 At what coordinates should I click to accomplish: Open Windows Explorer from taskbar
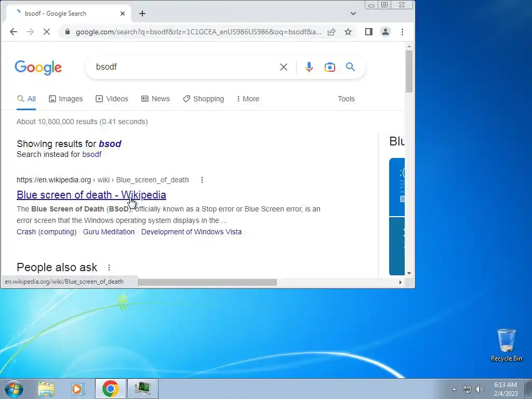tap(46, 389)
